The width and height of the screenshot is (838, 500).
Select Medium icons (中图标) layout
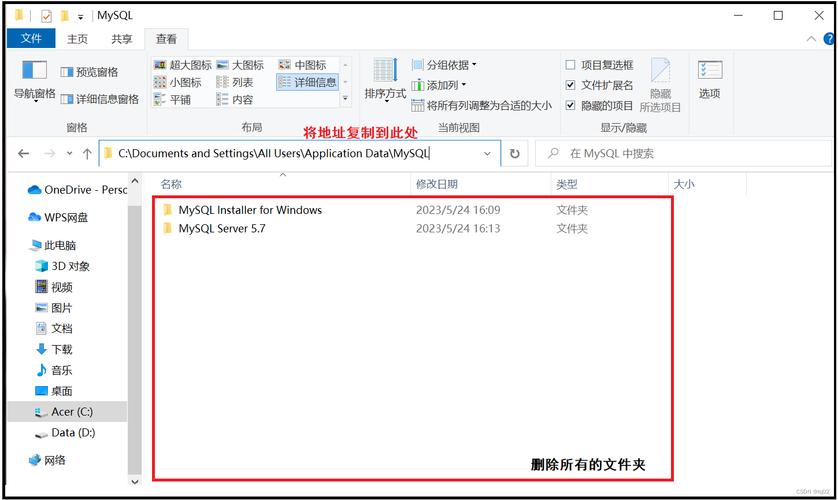tap(302, 65)
